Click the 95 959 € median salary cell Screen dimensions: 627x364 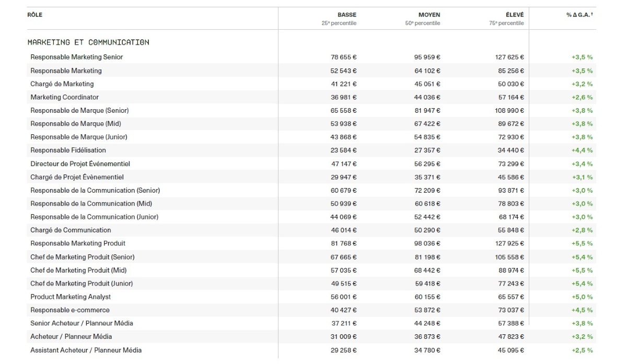coord(427,57)
